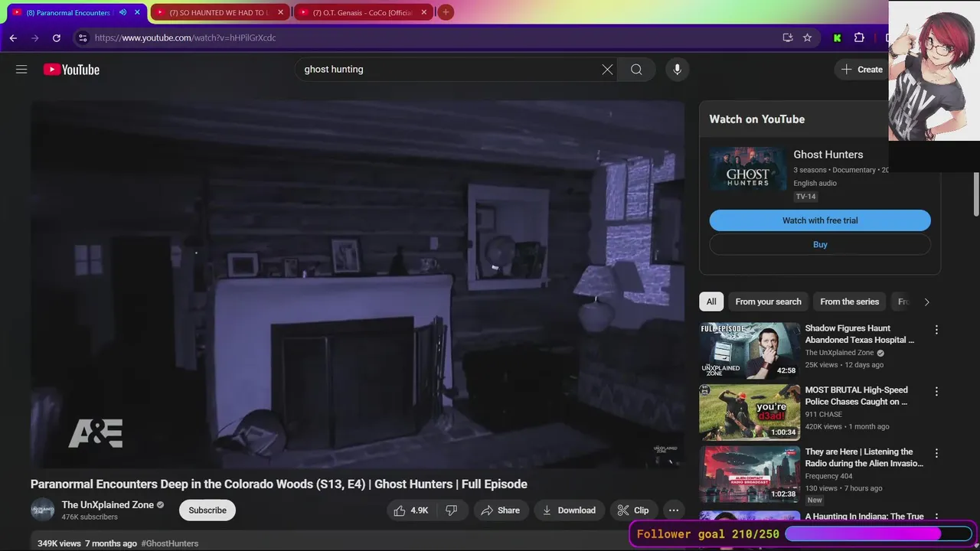This screenshot has height=551, width=980.
Task: Close the Paranormal Encounters tab
Action: 137,12
